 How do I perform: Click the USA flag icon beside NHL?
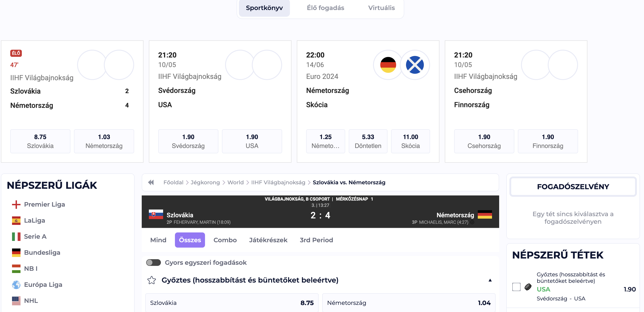pyautogui.click(x=16, y=301)
